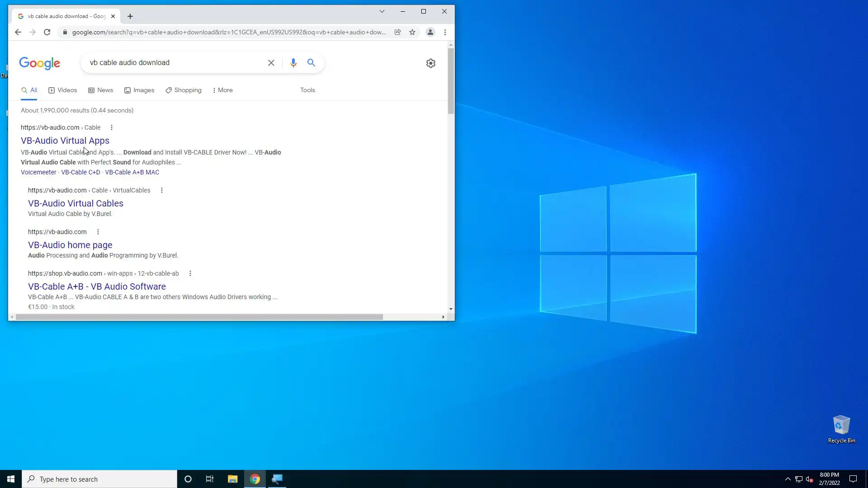Image resolution: width=868 pixels, height=488 pixels.
Task: Open options for VB-Audio Virtual Apps result
Action: [112, 127]
